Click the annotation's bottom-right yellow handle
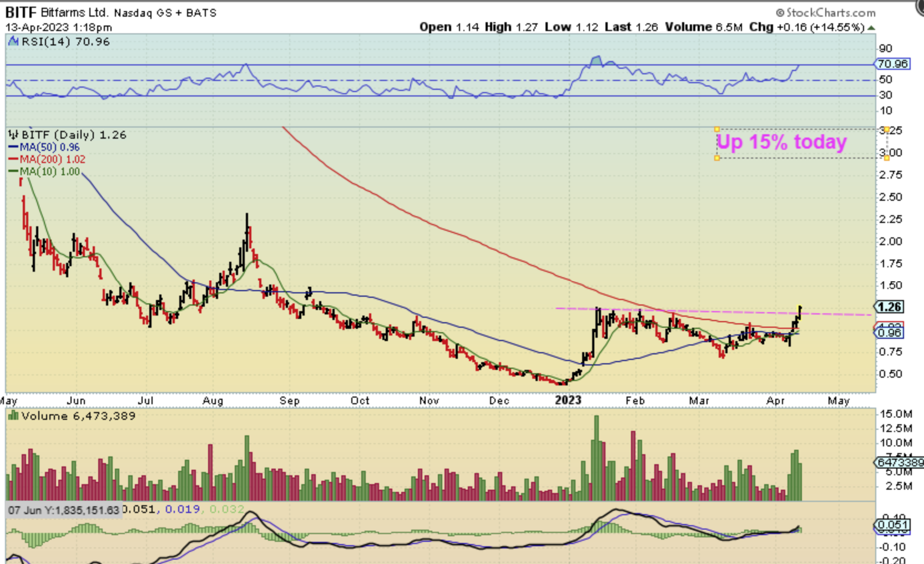Image resolution: width=924 pixels, height=564 pixels. [x=887, y=158]
